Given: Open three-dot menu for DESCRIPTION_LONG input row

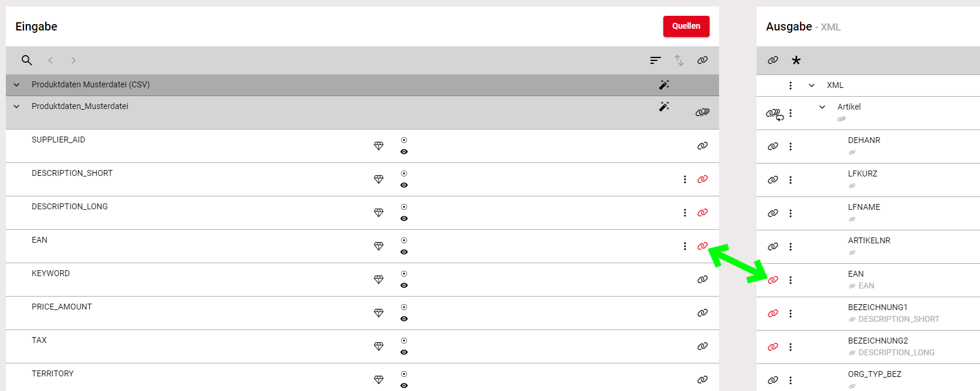Looking at the screenshot, I should click(x=684, y=213).
